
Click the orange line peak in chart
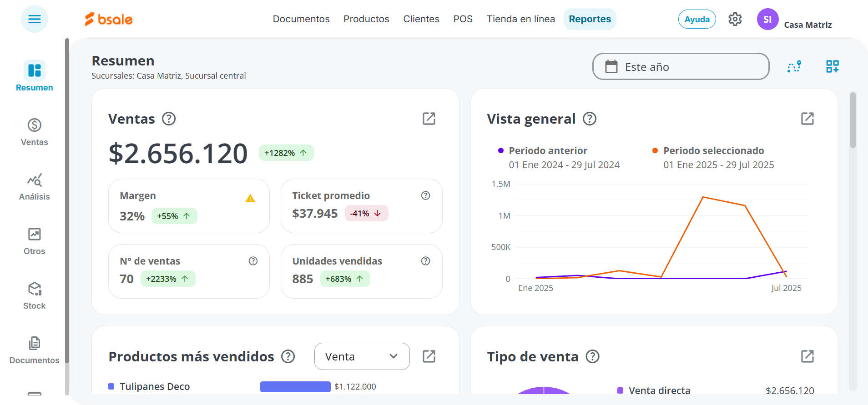pyautogui.click(x=703, y=197)
